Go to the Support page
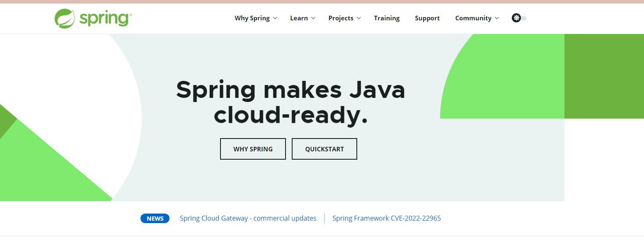Viewport: 644px width, 248px height. coord(427,18)
